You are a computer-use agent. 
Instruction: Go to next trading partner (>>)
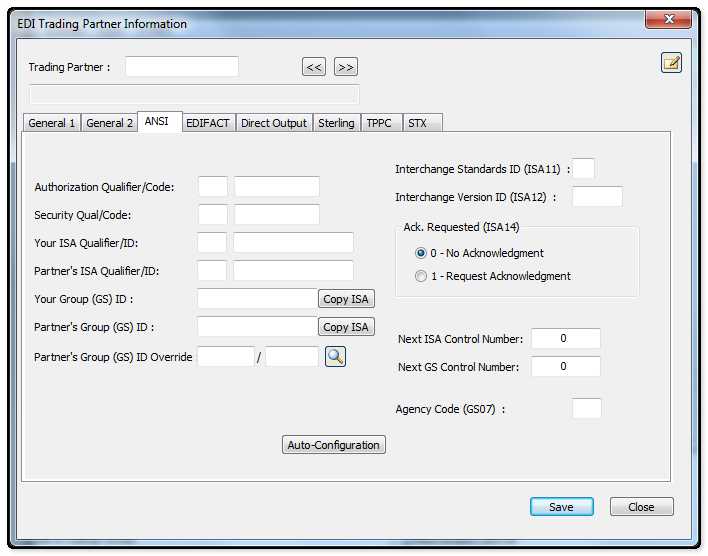point(345,67)
